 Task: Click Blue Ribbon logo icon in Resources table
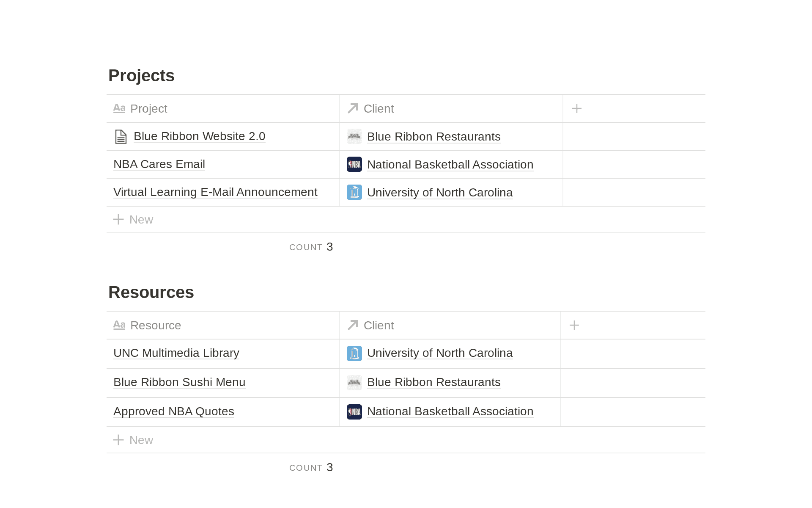(x=354, y=383)
